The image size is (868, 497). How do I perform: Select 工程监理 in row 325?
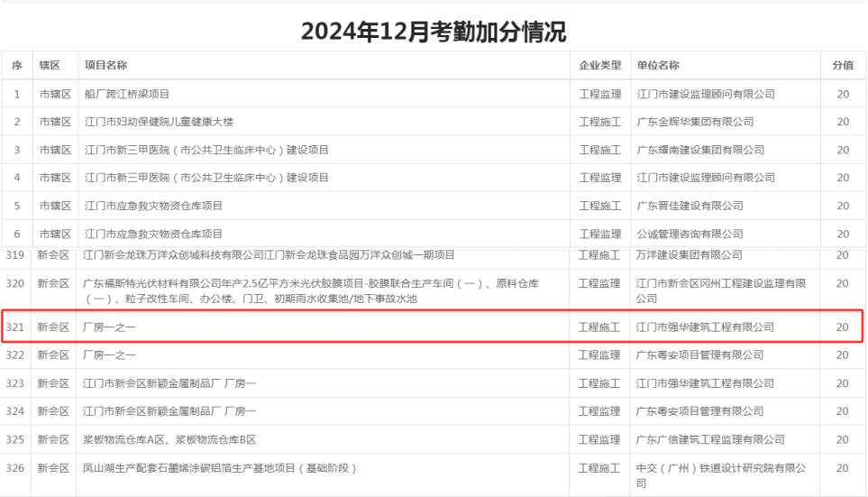tap(599, 440)
